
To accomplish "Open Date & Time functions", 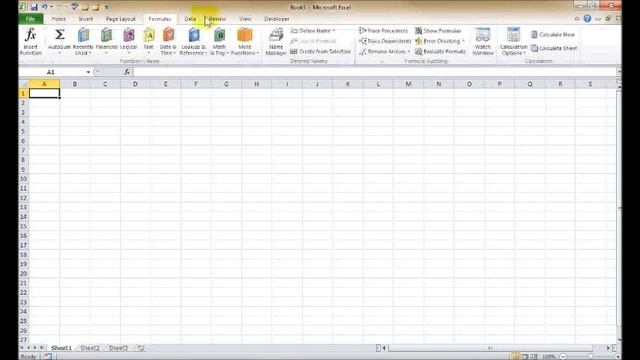I will click(168, 41).
